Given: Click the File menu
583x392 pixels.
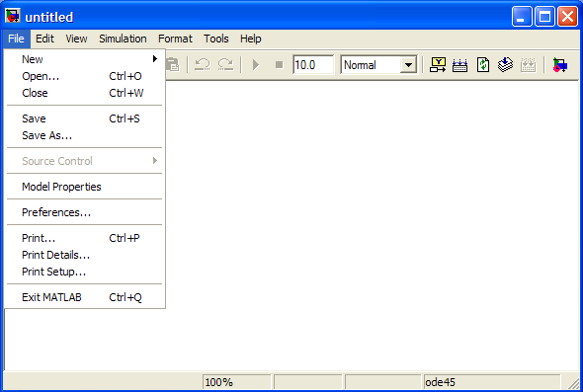Looking at the screenshot, I should (16, 39).
